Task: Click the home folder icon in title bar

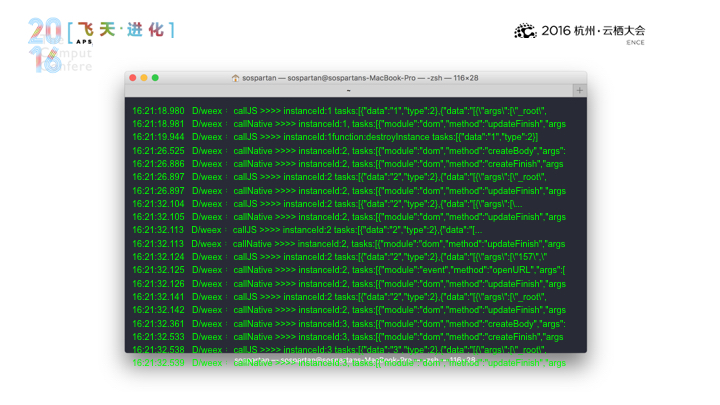Action: 235,78
